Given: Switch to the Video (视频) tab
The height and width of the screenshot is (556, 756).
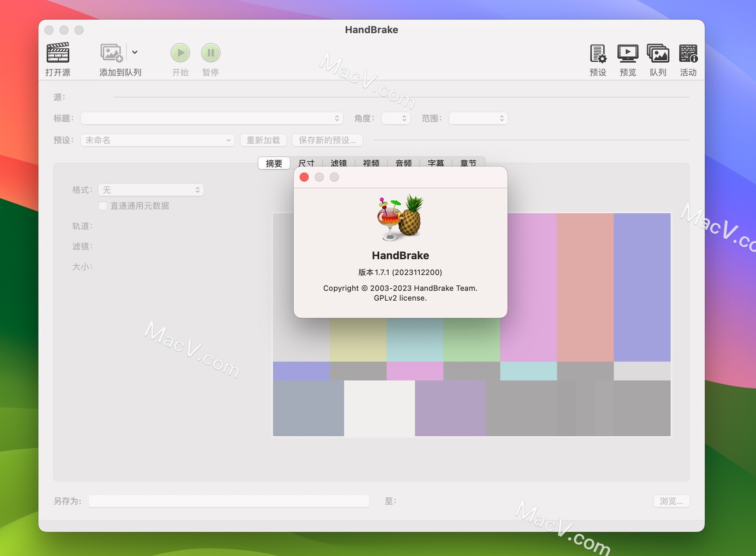Looking at the screenshot, I should [371, 163].
